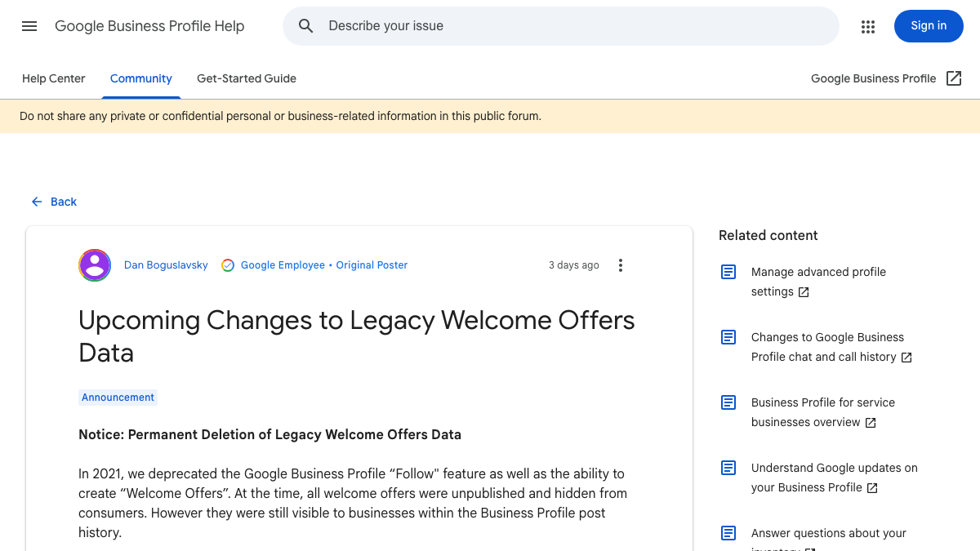The height and width of the screenshot is (551, 980).
Task: Click the Back link
Action: pyautogui.click(x=54, y=202)
